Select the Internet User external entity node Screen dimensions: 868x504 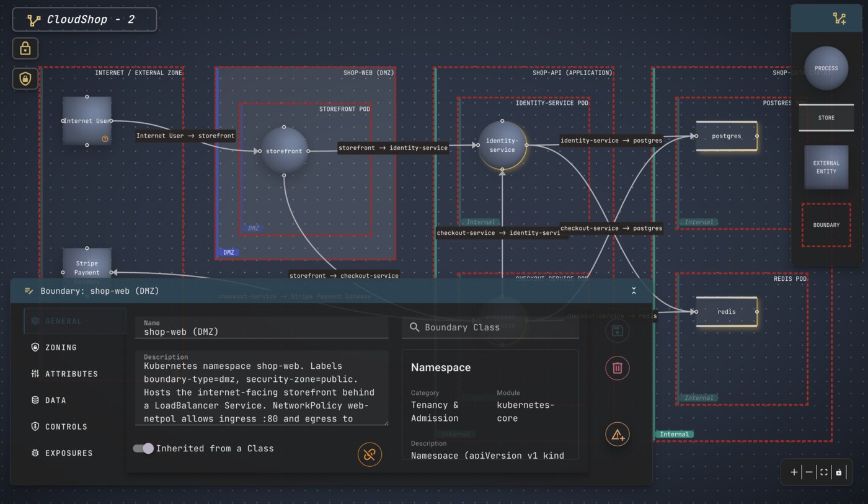tap(87, 121)
